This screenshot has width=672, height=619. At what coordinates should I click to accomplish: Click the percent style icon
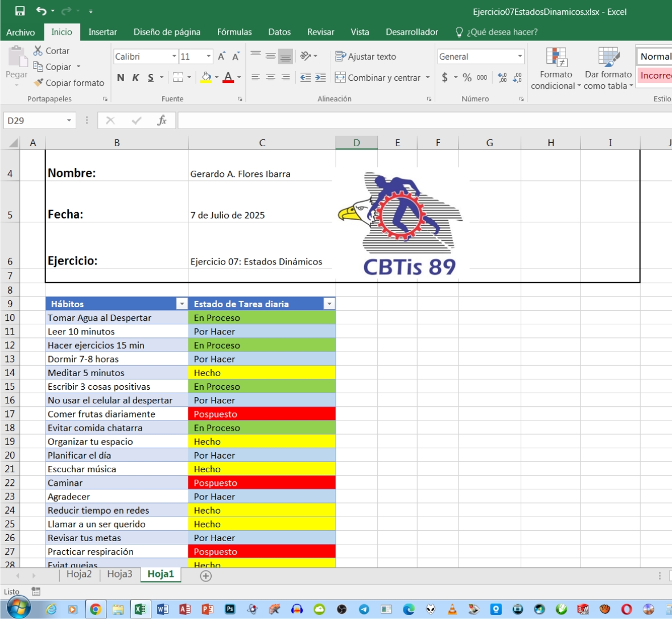coord(467,77)
